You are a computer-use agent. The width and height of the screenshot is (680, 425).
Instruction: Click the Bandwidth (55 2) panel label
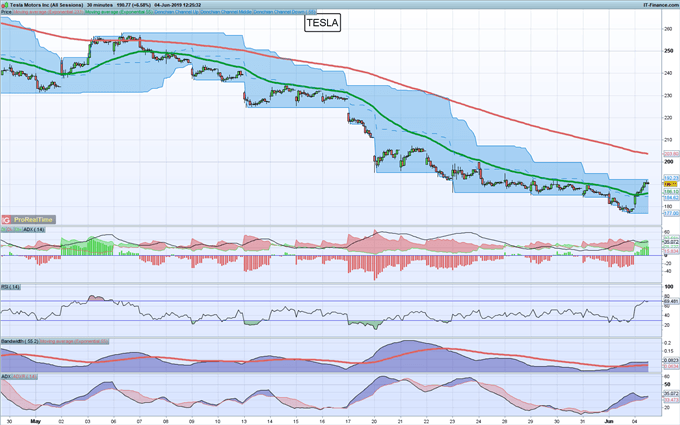click(20, 342)
